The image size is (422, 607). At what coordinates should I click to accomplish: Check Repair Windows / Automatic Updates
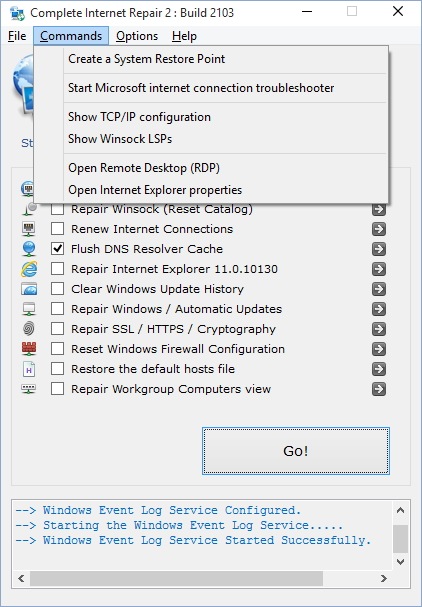point(58,309)
